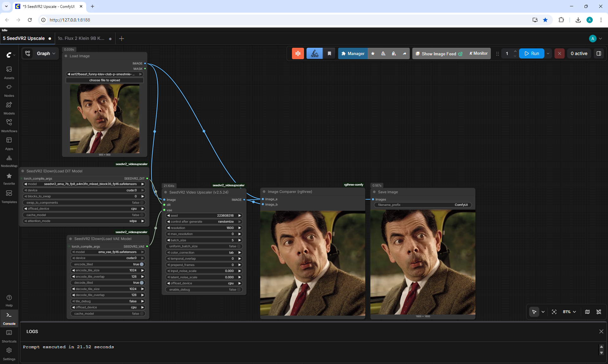The image size is (608, 364).
Task: Open the Assets sidebar panel
Action: (9, 72)
